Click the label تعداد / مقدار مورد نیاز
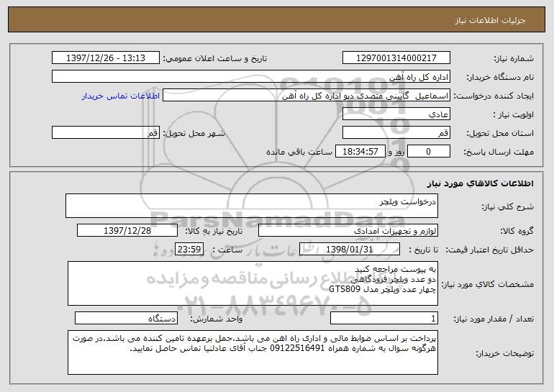554x392 pixels. [x=494, y=319]
